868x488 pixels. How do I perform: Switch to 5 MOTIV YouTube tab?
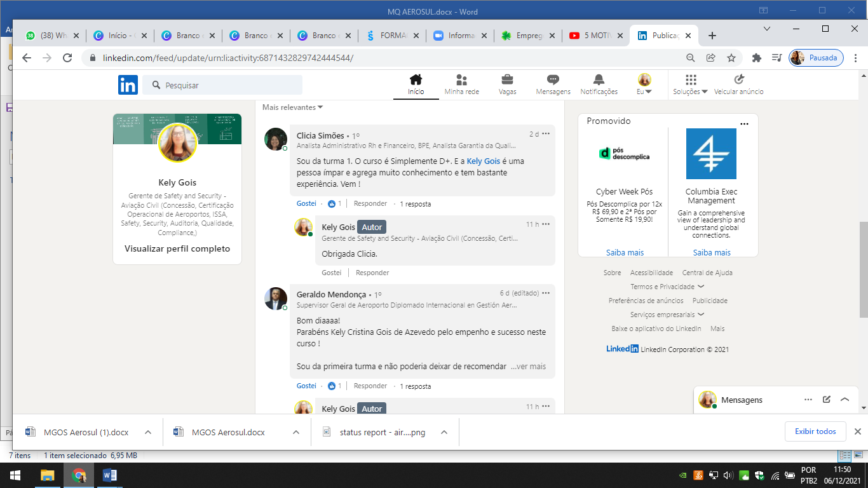(596, 36)
